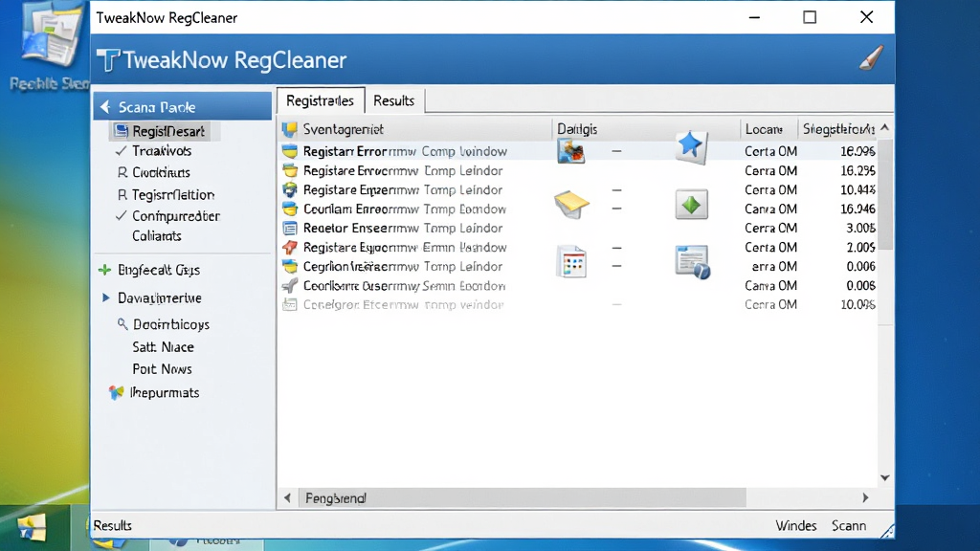Click the horizontal scrollbar right arrow
980x551 pixels.
click(x=865, y=497)
